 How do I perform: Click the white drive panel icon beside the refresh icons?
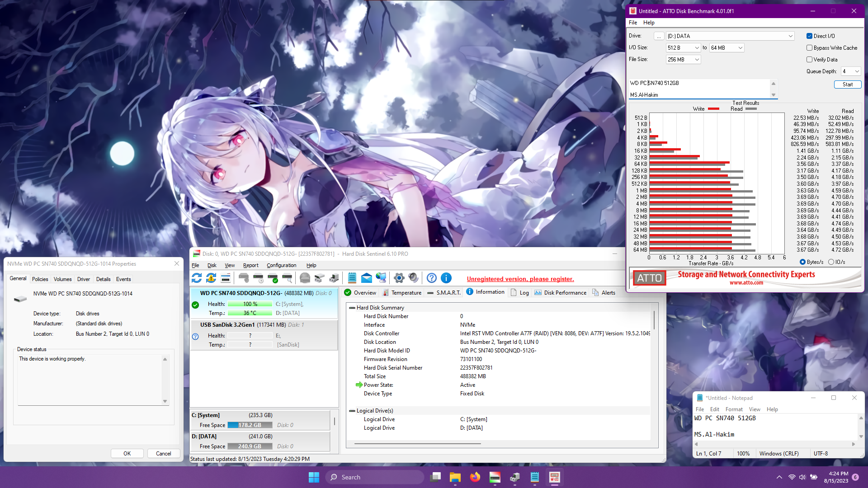point(226,278)
